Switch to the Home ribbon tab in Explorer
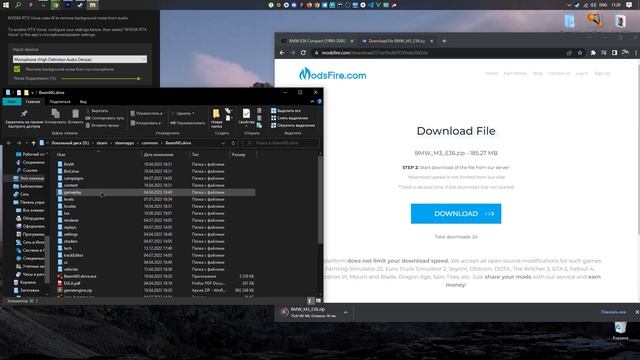640x360 pixels. tap(33, 102)
